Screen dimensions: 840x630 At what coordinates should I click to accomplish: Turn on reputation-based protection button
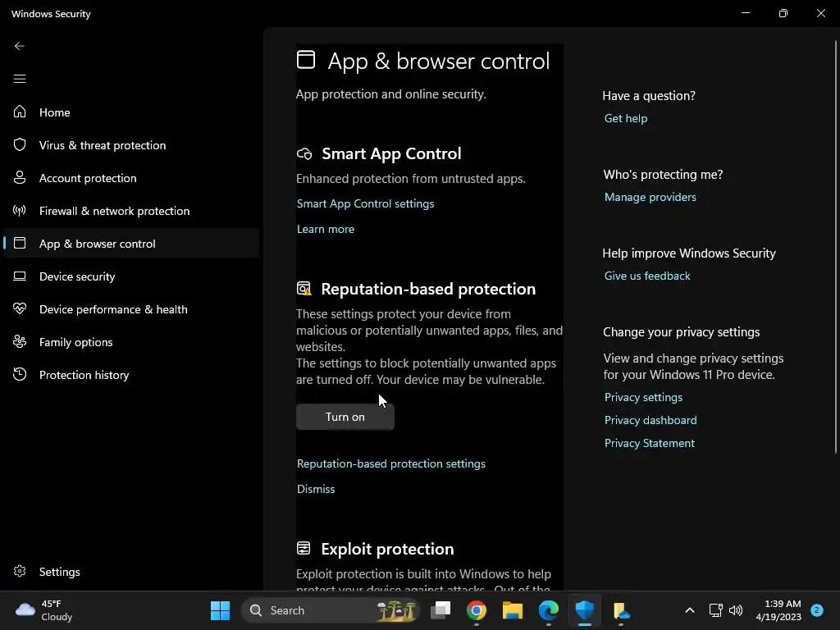(345, 417)
